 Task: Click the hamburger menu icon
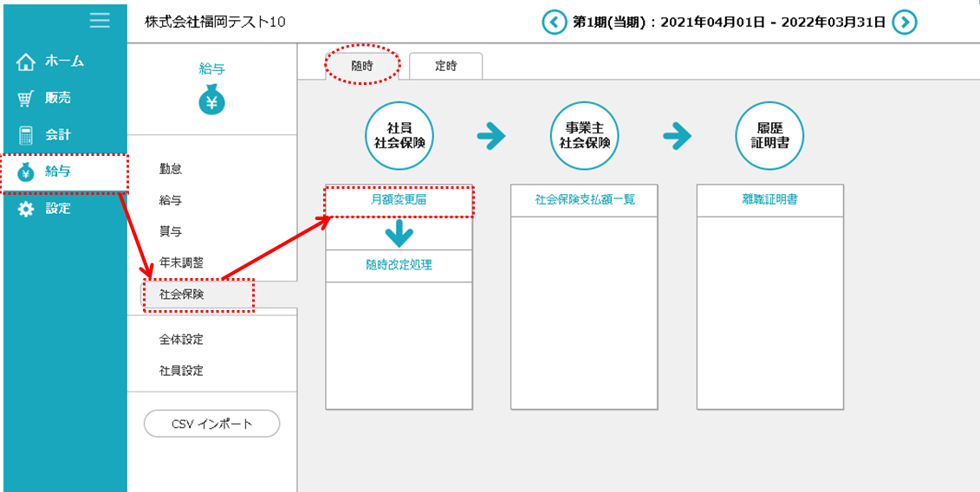point(100,21)
